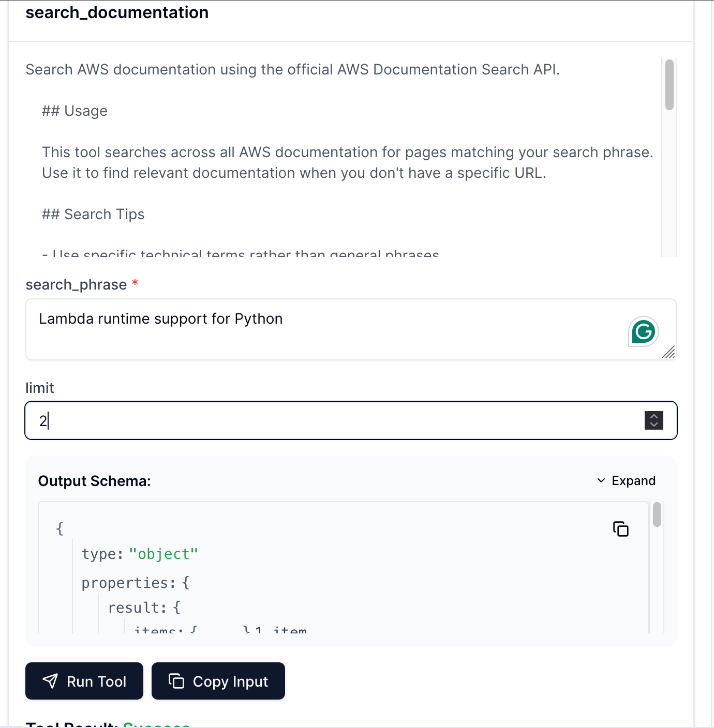
Task: Click the paper-plane icon on Run Tool
Action: [x=51, y=681]
